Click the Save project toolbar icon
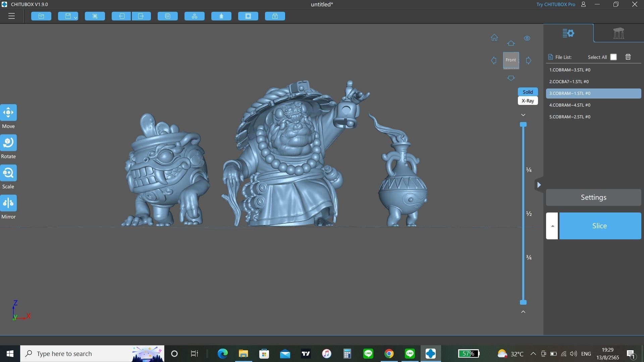The width and height of the screenshot is (644, 362). coord(67,16)
